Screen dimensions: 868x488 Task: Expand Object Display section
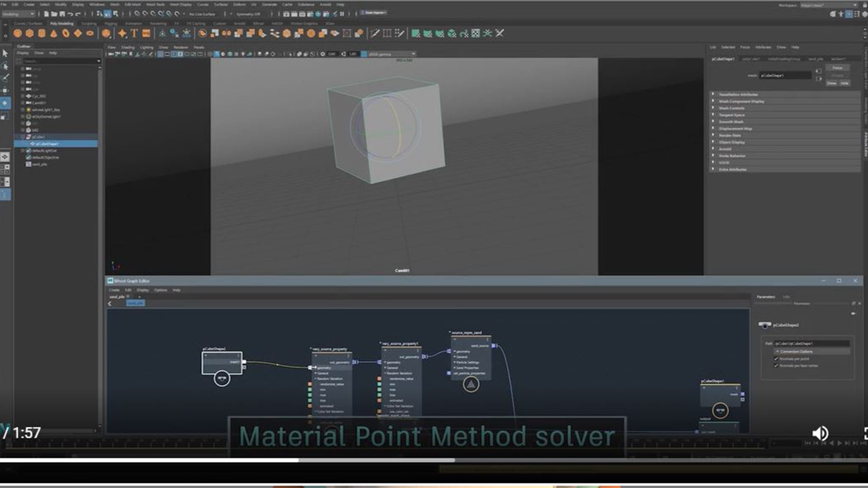pos(785,142)
